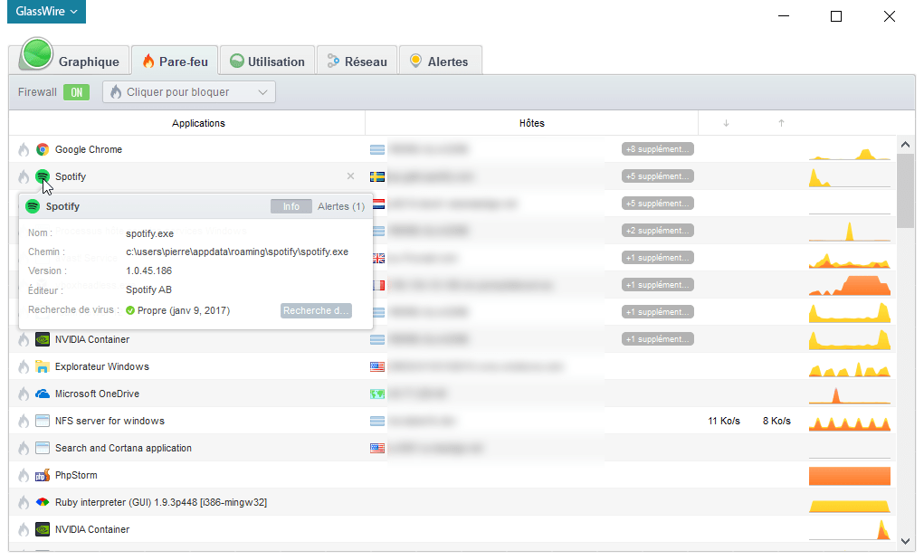The image size is (924, 560).
Task: Click US flag on Explorateur Windows host
Action: point(377,367)
